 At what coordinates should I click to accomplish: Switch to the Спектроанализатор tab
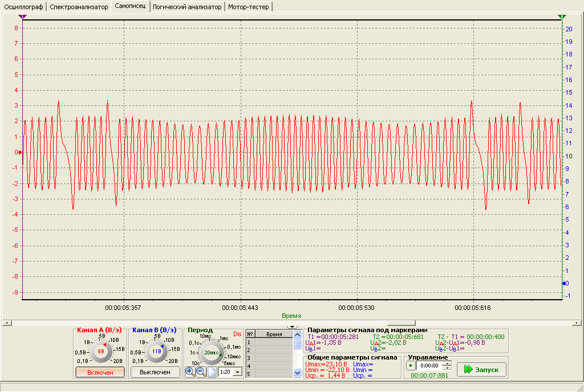click(x=79, y=7)
